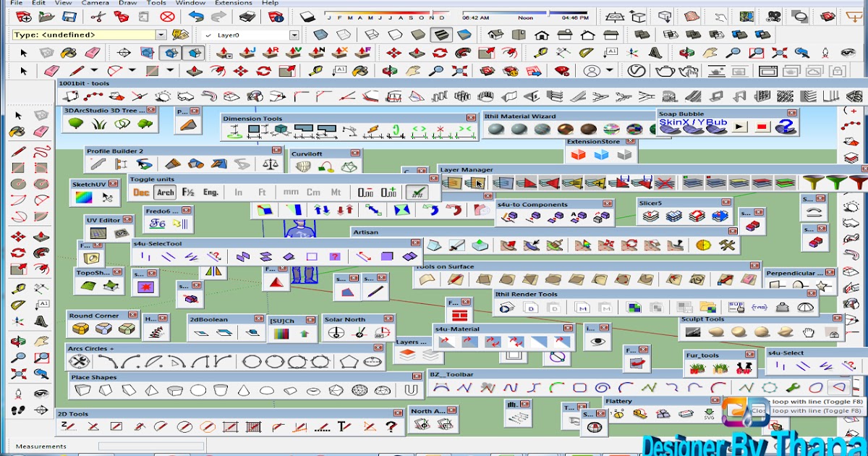
Task: Click Cm units button in Toggle units
Action: [x=313, y=193]
